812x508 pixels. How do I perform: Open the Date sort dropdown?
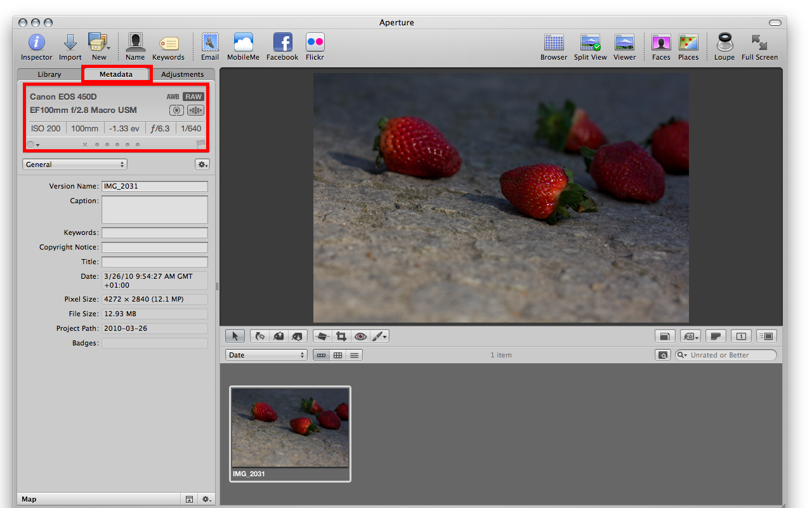point(266,355)
